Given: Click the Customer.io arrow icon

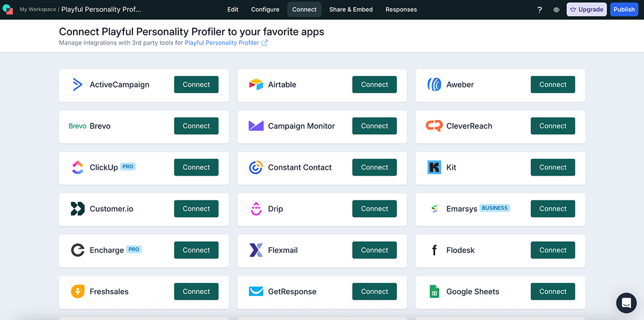Looking at the screenshot, I should (x=77, y=209).
